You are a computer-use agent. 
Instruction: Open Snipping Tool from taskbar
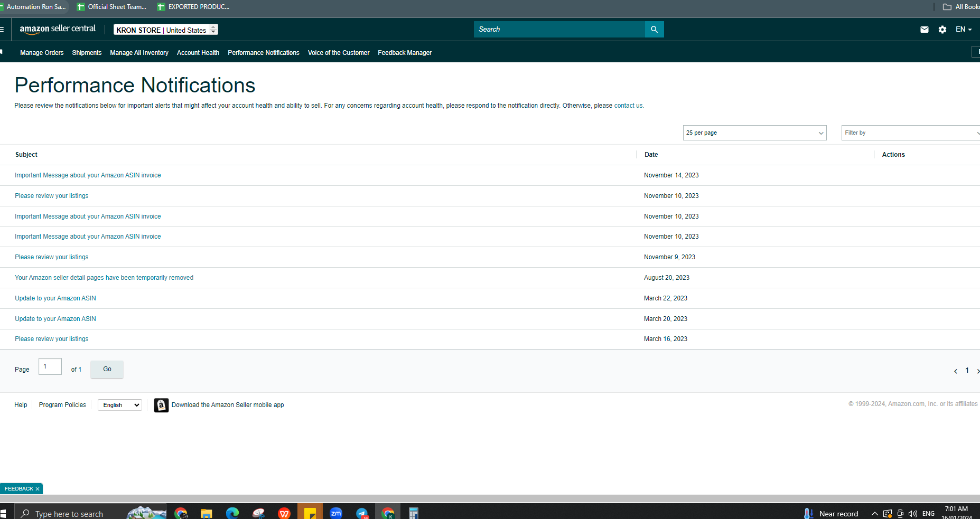[258, 513]
